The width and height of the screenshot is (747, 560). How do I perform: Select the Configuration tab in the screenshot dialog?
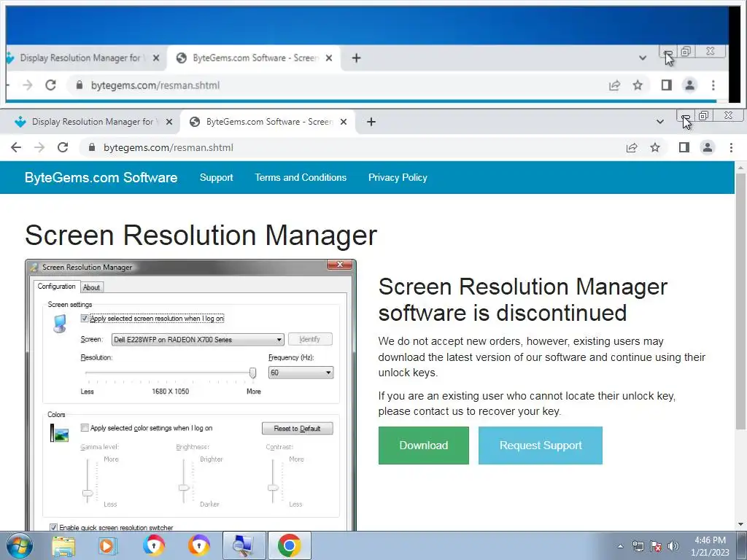click(x=56, y=286)
